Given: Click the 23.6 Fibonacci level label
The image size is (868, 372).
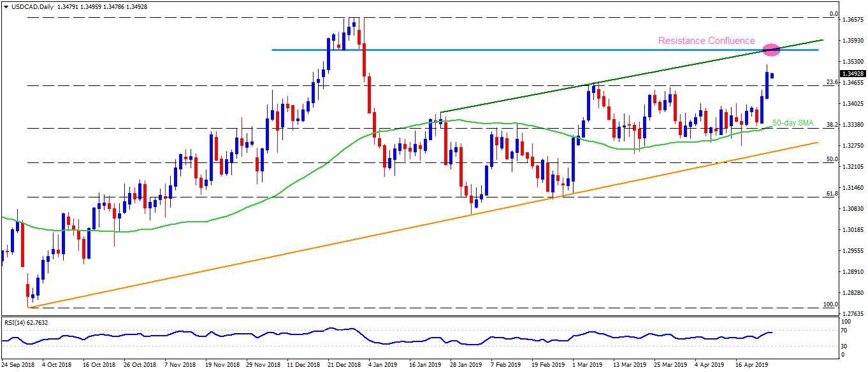Looking at the screenshot, I should pyautogui.click(x=830, y=82).
